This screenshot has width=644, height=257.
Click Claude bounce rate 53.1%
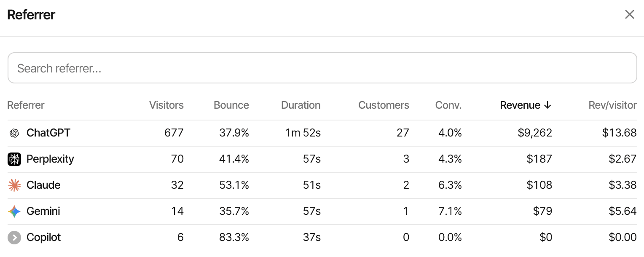(234, 185)
